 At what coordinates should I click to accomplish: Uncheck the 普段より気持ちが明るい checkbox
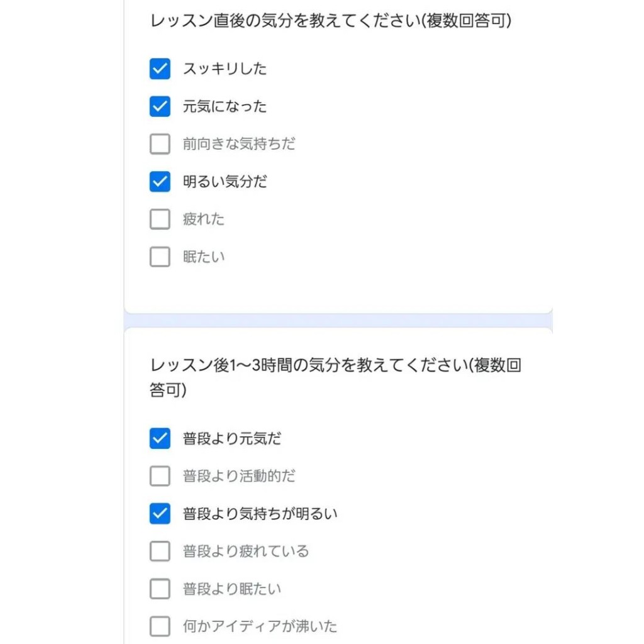tap(160, 514)
